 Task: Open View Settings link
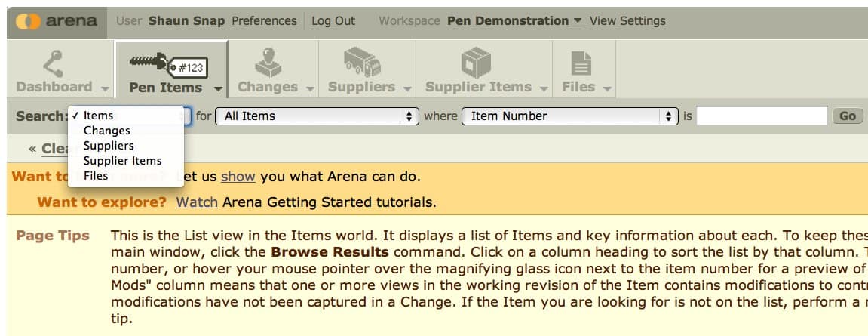(627, 21)
